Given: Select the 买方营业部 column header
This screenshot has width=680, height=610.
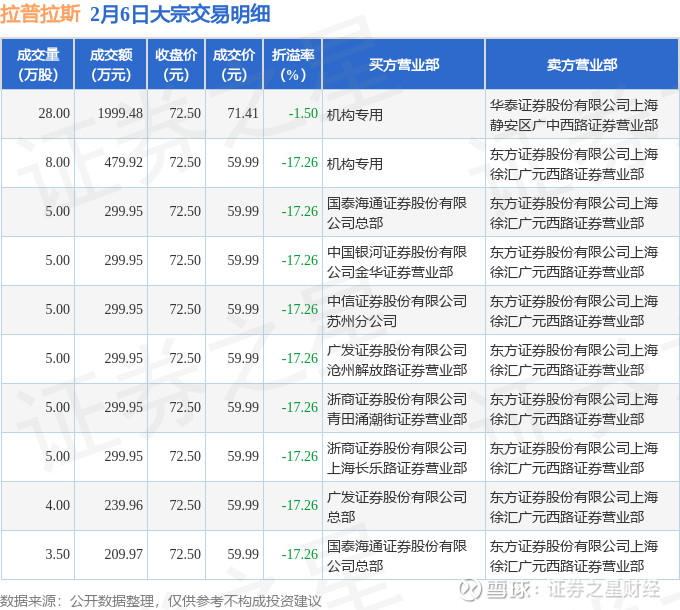Looking at the screenshot, I should [x=404, y=64].
